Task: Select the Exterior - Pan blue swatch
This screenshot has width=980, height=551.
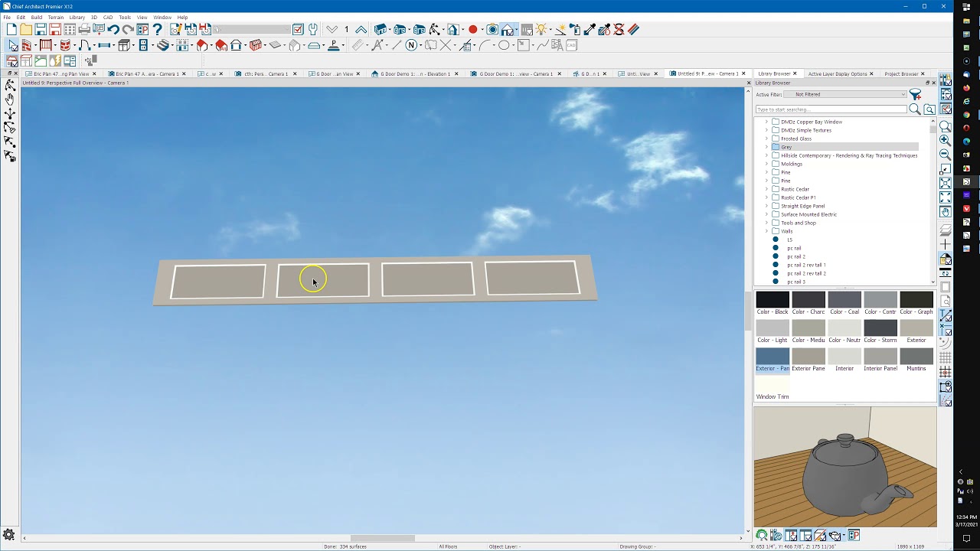Action: (772, 360)
